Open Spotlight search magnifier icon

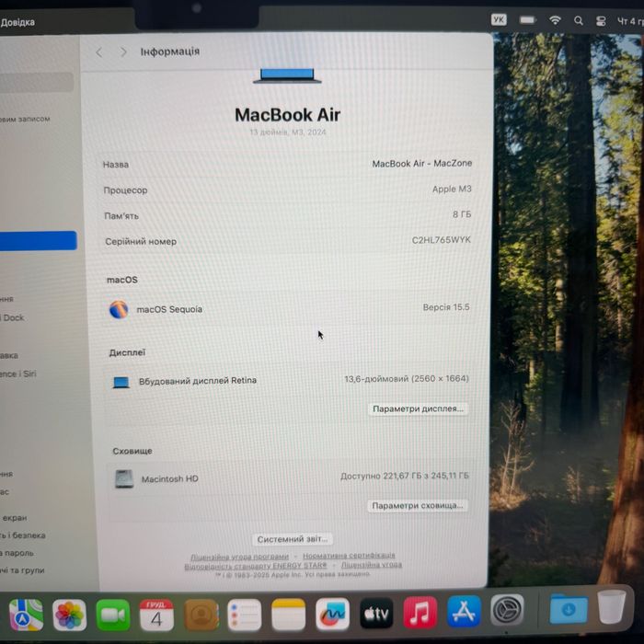[x=579, y=20]
